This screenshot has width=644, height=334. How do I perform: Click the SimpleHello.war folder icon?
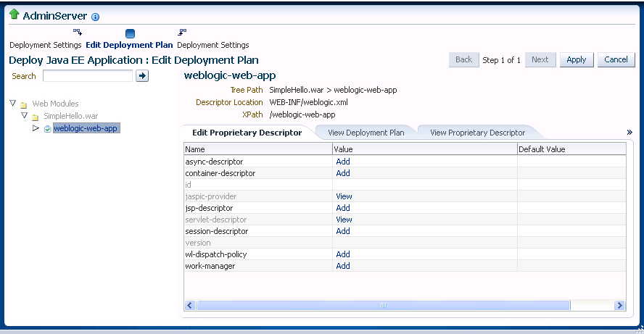pyautogui.click(x=36, y=117)
